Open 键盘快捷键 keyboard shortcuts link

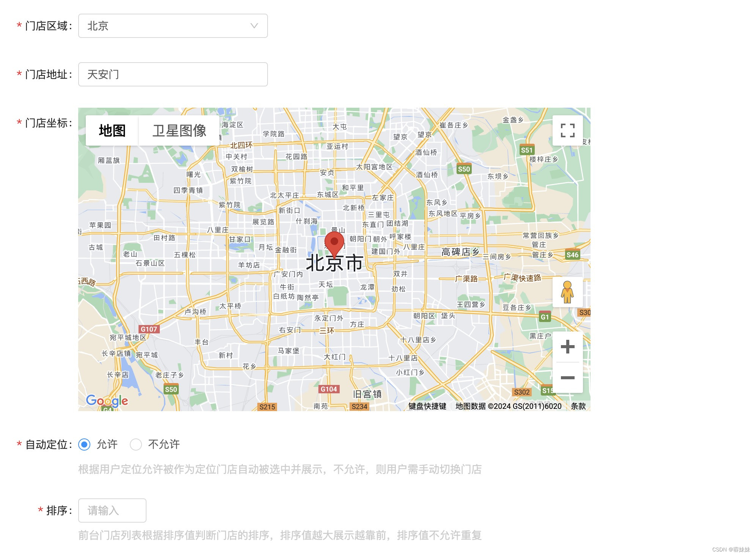[x=427, y=406]
